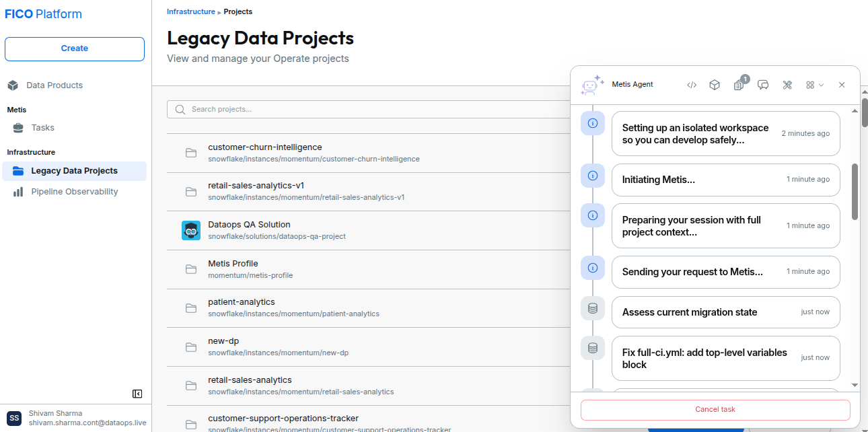Click the 'Setting up an isolated workspace' message card
Viewport: 868px width, 432px height.
tap(726, 133)
